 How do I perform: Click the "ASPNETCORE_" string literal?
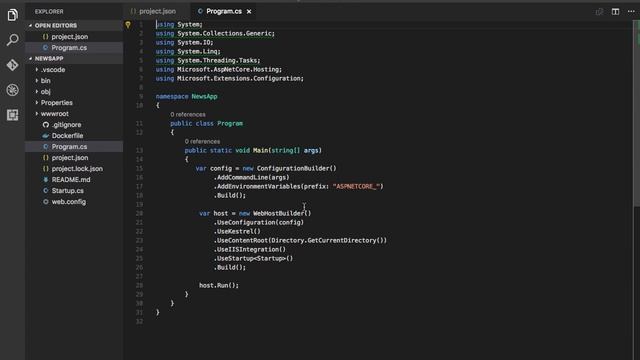point(356,187)
